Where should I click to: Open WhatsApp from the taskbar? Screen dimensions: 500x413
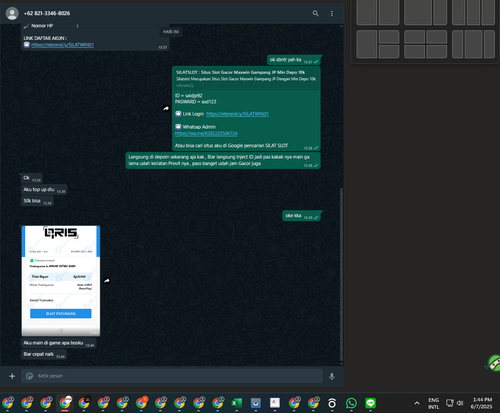[x=351, y=403]
